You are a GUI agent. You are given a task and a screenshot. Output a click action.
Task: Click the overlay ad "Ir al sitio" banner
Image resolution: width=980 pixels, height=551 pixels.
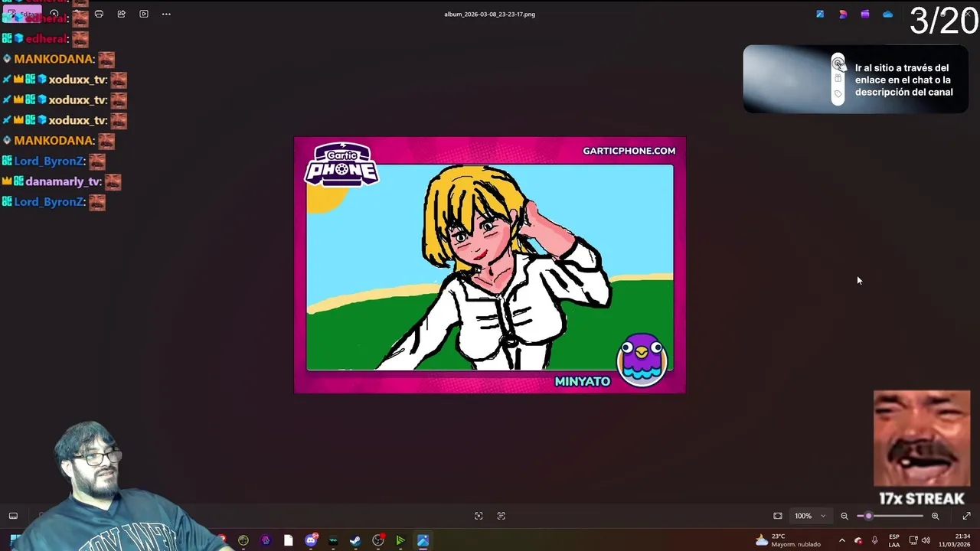855,80
